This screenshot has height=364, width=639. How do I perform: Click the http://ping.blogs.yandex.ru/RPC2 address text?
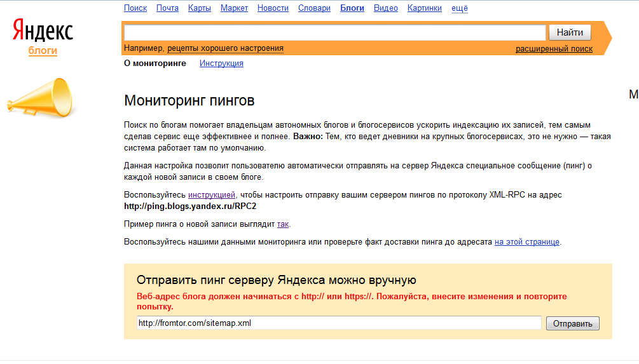click(x=190, y=206)
